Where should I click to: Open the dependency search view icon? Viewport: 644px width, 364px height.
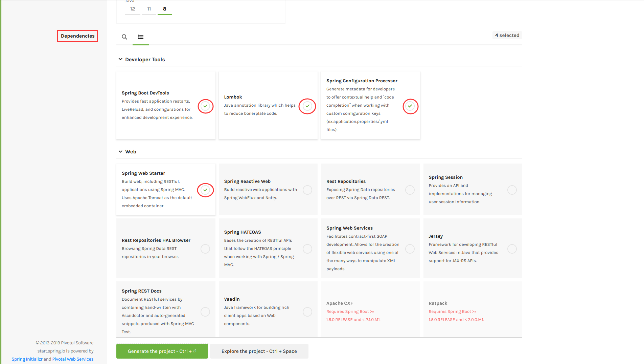[124, 37]
